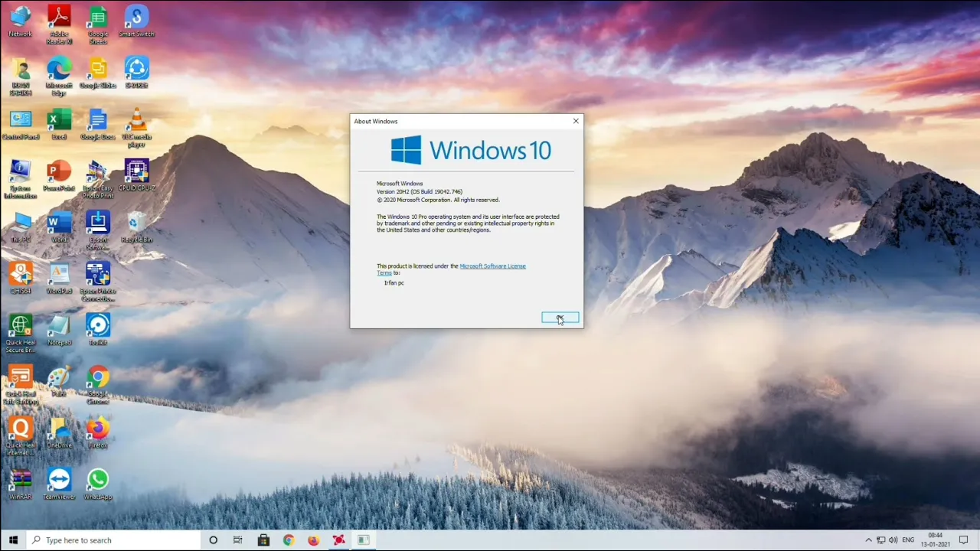Open Google Sheets desktop shortcut
Viewport: 980px width, 551px height.
coord(98,24)
